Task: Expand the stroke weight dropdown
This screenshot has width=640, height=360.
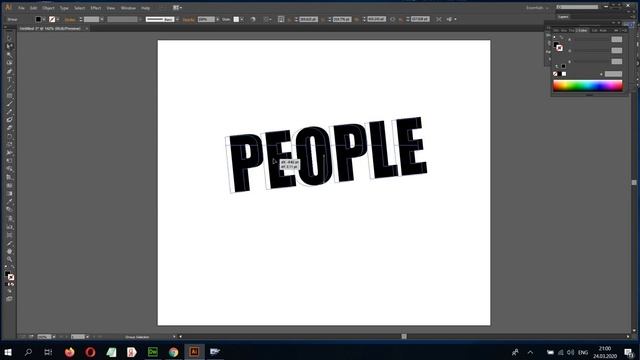Action: [x=102, y=19]
